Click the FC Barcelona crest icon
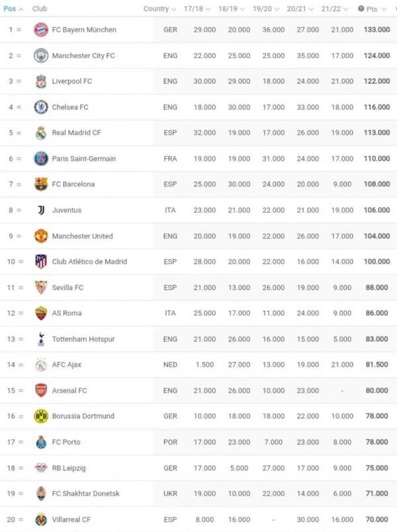 (x=41, y=184)
